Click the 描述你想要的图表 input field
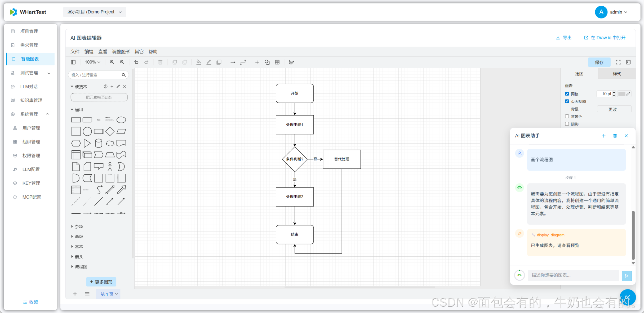Viewport: 644px width, 313px height. pos(573,275)
